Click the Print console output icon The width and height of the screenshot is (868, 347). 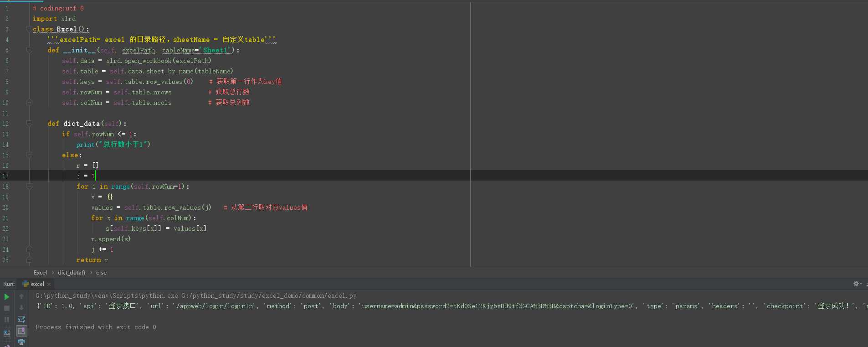21,342
